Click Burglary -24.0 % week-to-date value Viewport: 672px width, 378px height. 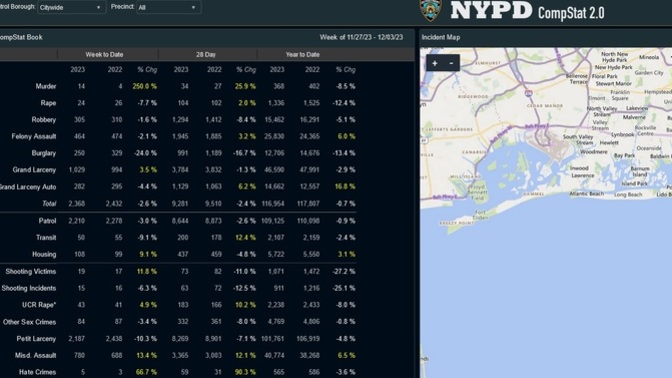[145, 153]
